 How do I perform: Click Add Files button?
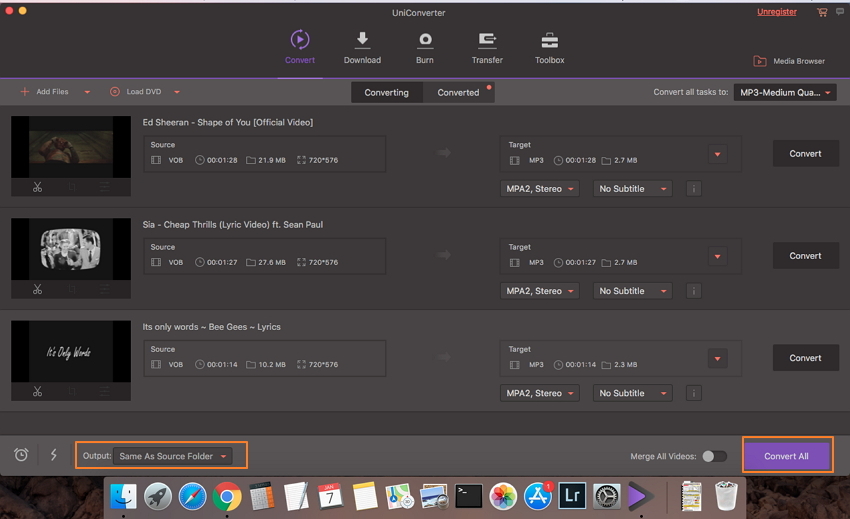[44, 92]
